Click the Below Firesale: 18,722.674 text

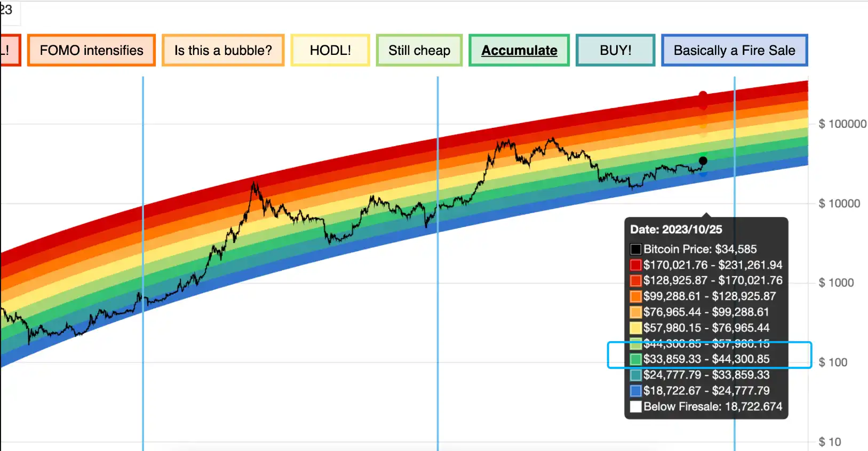coord(713,407)
